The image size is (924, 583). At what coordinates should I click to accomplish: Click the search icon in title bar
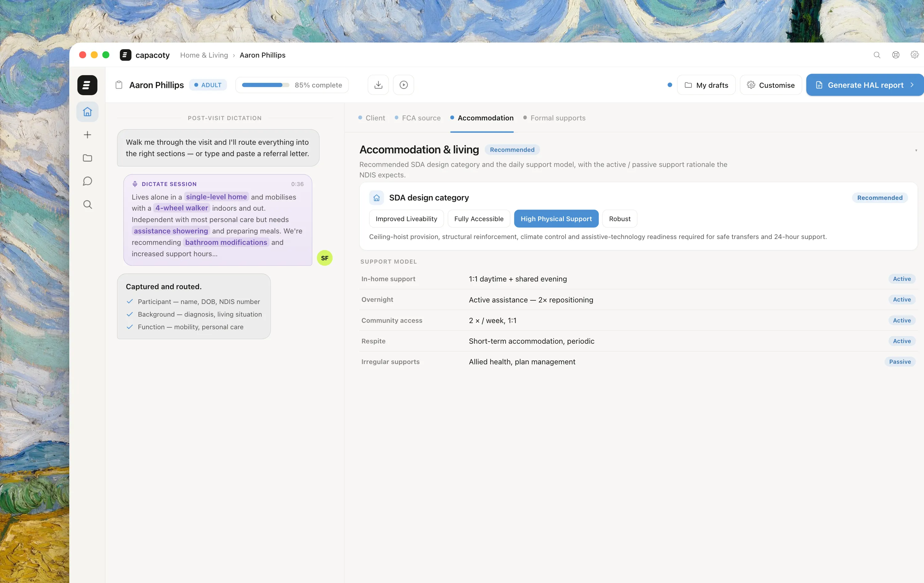point(877,55)
